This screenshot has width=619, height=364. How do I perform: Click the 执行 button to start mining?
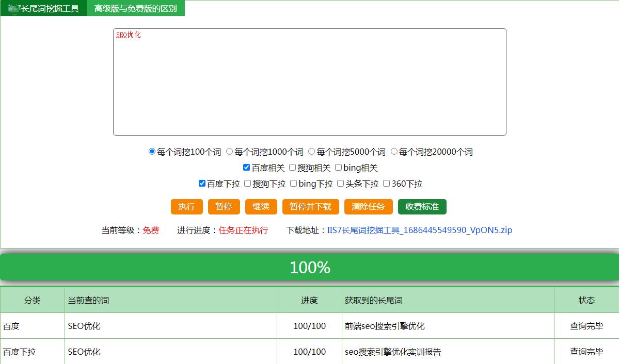(x=186, y=206)
